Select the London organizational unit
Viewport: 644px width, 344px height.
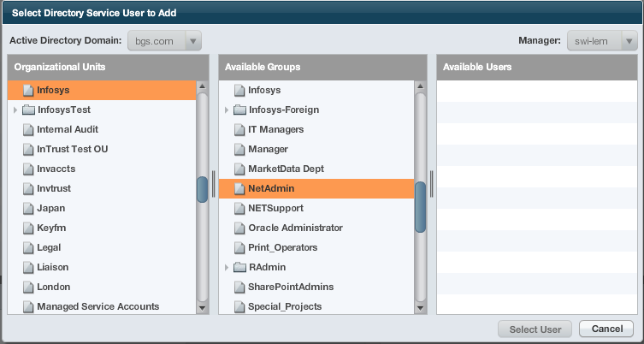point(102,288)
